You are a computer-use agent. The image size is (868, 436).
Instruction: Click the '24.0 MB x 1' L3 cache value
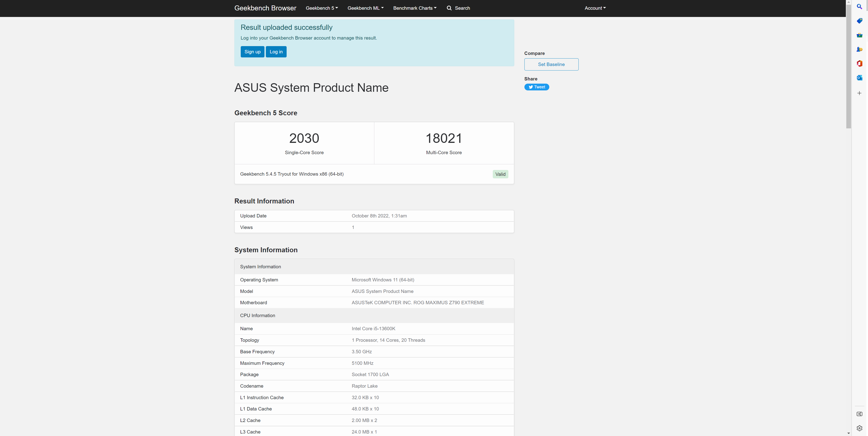[364, 432]
